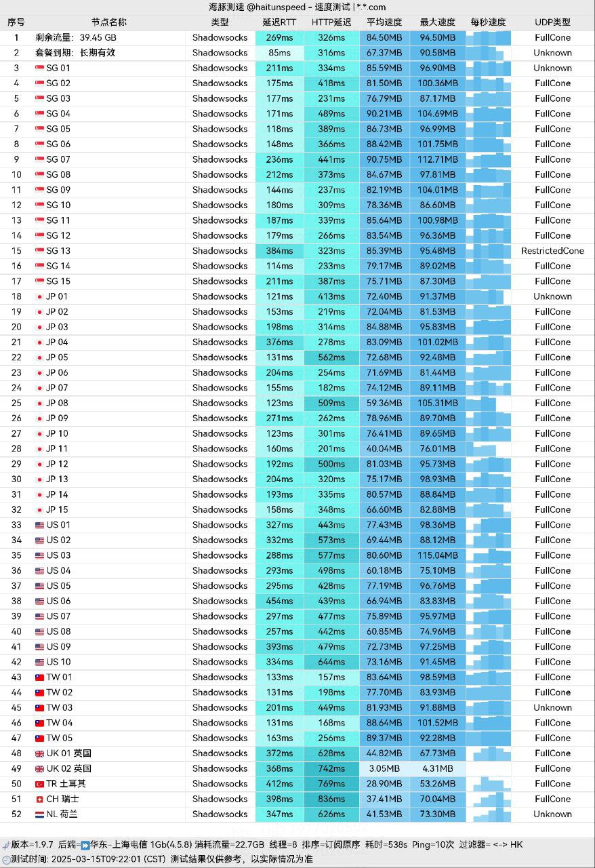
Task: Click the wrench icon before 版本=1.9.7
Action: click(x=6, y=846)
